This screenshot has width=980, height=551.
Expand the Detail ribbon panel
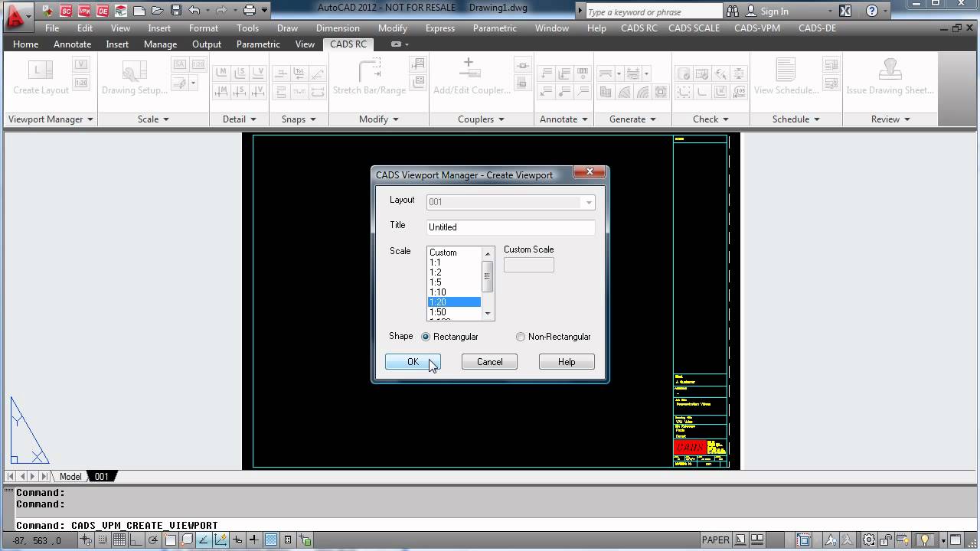(240, 119)
